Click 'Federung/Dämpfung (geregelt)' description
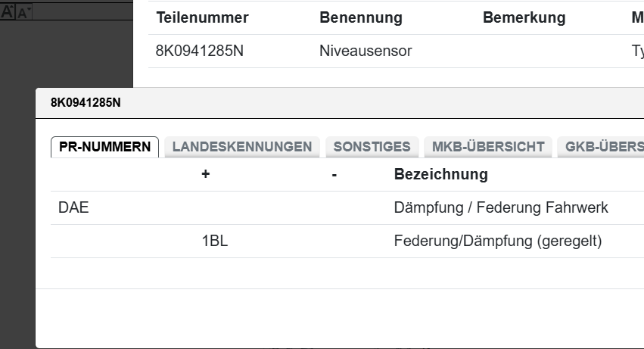Viewport: 644px width, 349px height. [497, 241]
